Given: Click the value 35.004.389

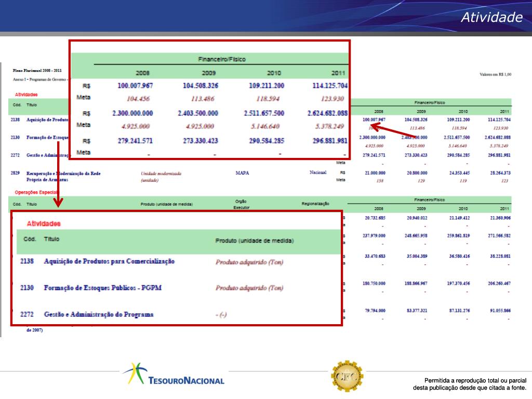Looking at the screenshot, I should point(417,256).
